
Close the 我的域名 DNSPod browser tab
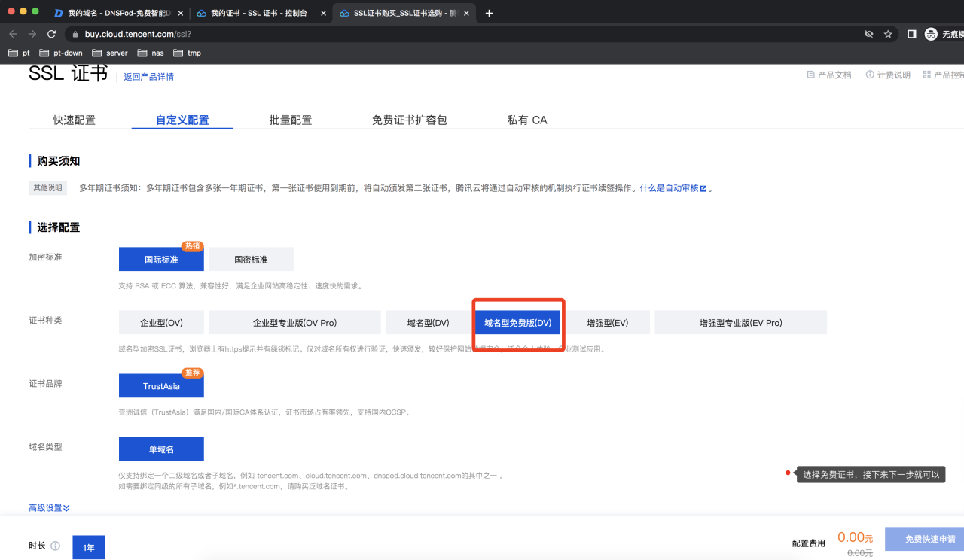click(180, 13)
